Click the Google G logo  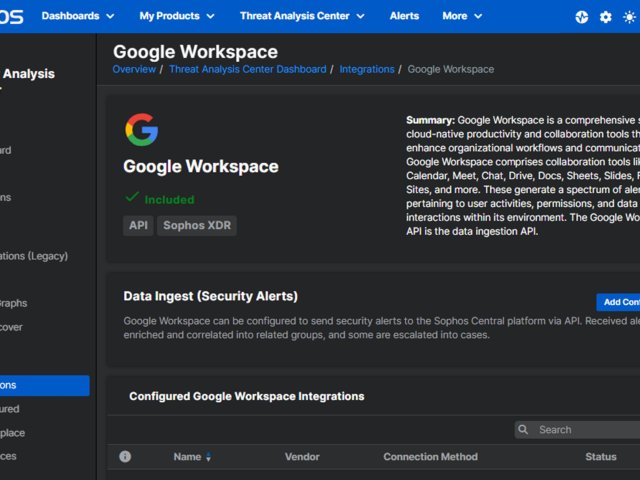(142, 130)
